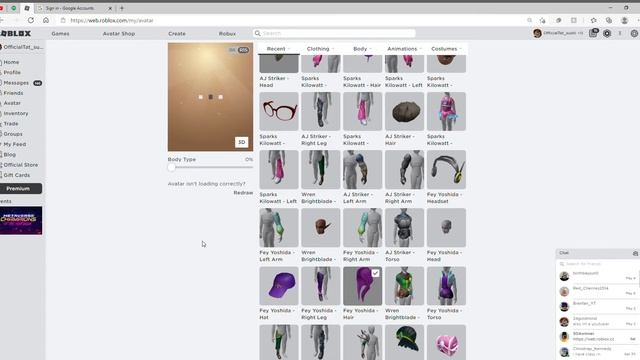Open the Roblox settings gear icon
Image resolution: width=640 pixels, height=360 pixels.
634,33
